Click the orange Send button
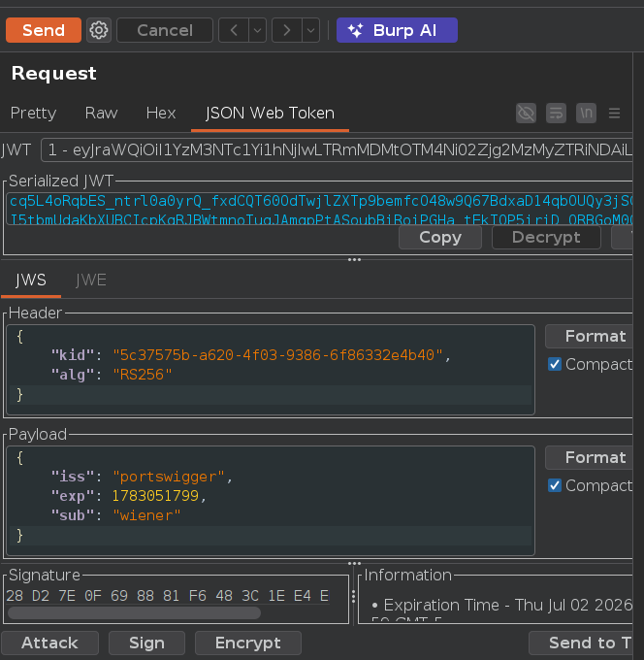644x660 pixels. [44, 30]
